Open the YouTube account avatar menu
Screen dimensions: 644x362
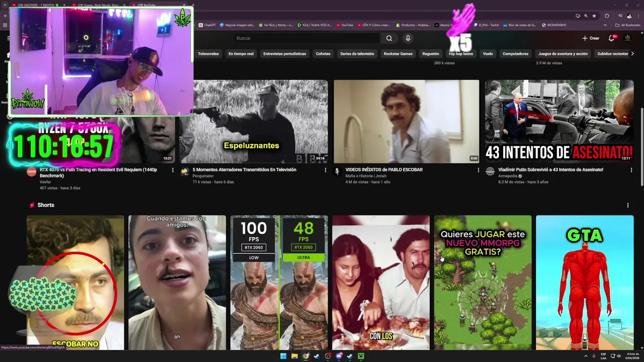click(627, 38)
